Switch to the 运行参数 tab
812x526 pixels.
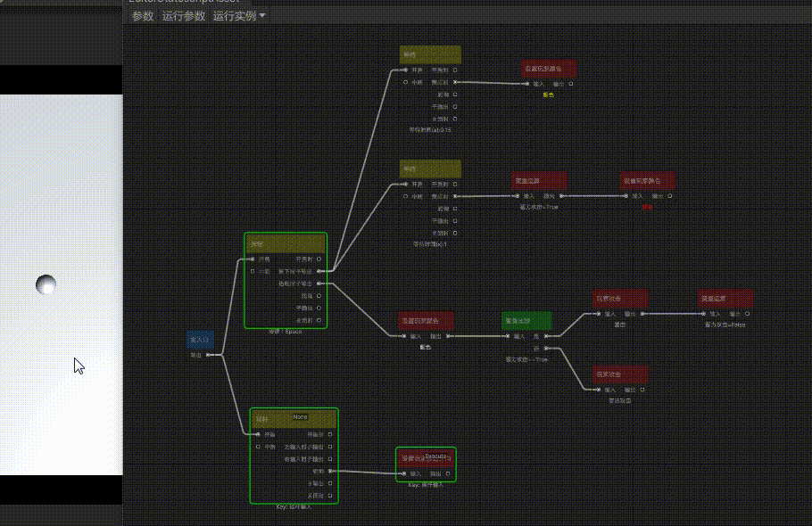click(x=184, y=16)
